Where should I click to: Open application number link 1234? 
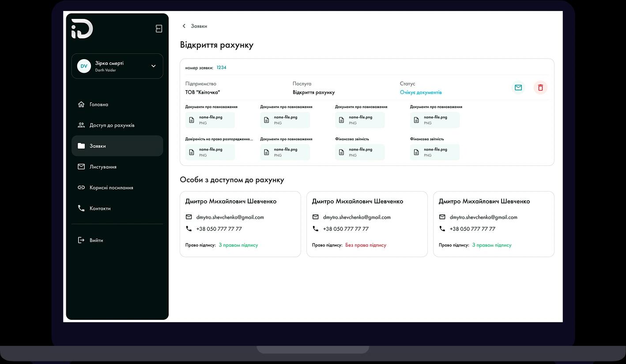click(222, 68)
